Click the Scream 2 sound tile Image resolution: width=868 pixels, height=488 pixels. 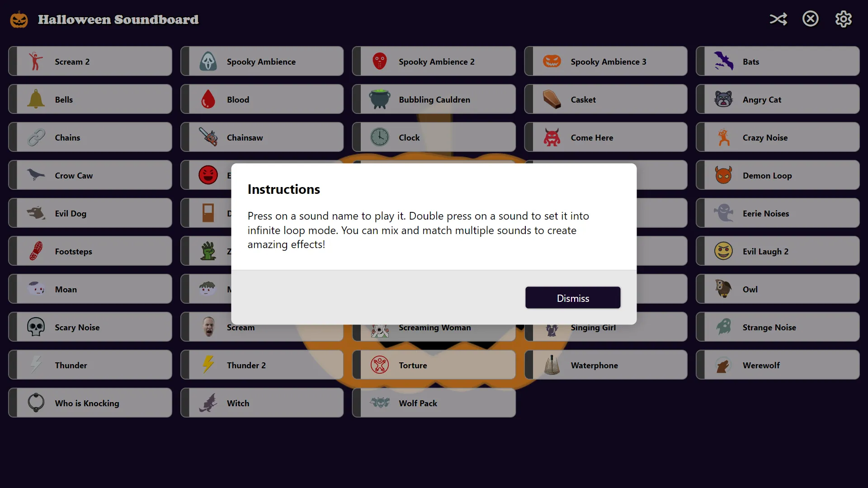click(90, 61)
